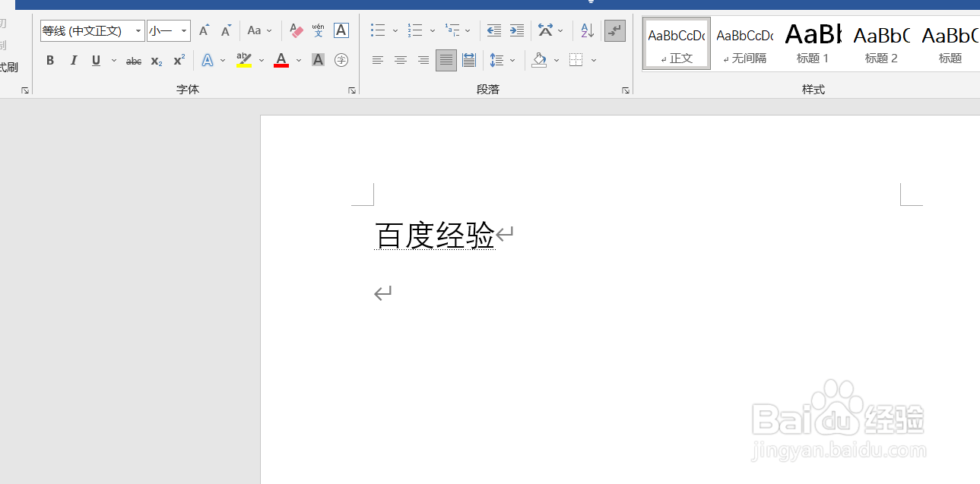The height and width of the screenshot is (484, 980).
Task: Increase font size with grow font icon
Action: 204,30
